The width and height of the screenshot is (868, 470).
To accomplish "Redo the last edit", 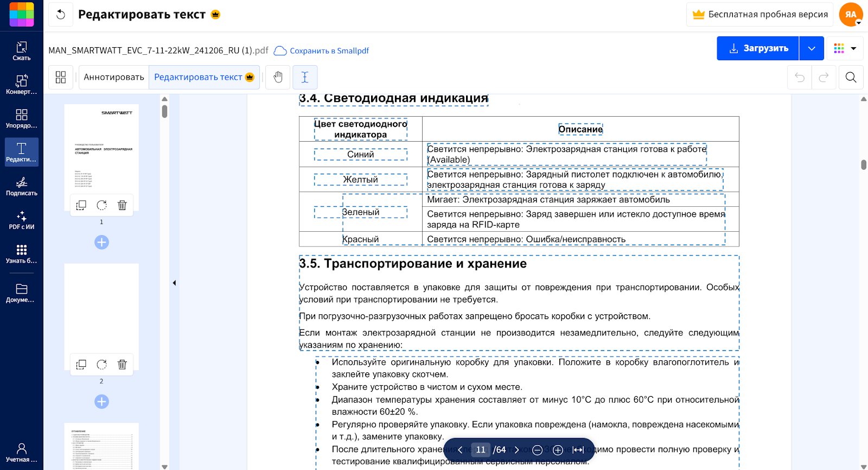I will point(824,77).
